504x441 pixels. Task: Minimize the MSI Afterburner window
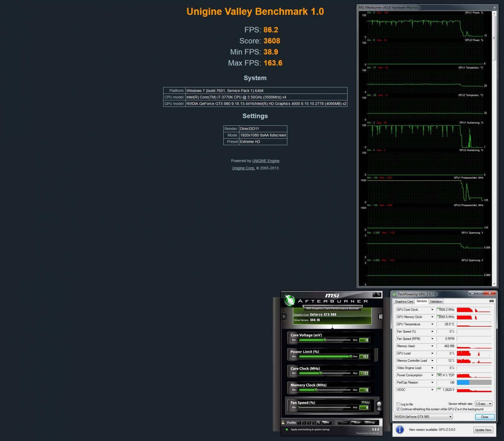coord(374,295)
